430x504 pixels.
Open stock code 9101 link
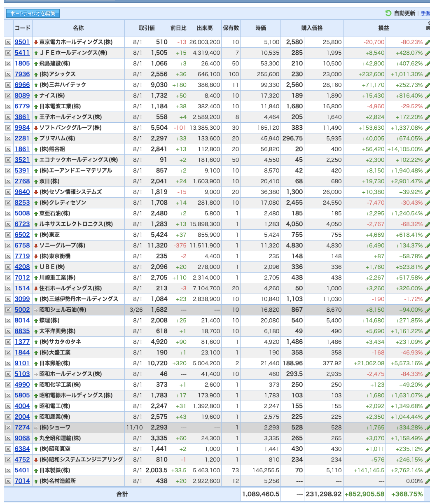(x=22, y=363)
